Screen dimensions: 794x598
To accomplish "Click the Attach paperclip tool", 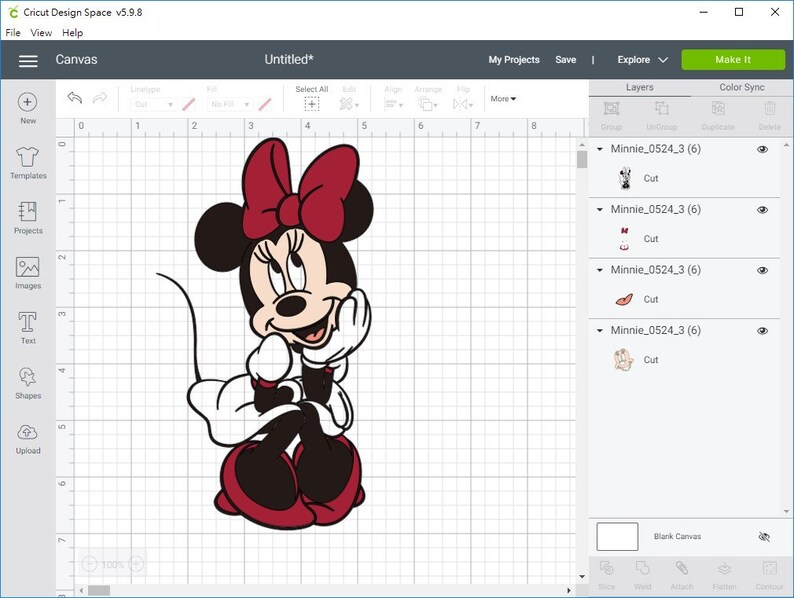I will (x=682, y=569).
